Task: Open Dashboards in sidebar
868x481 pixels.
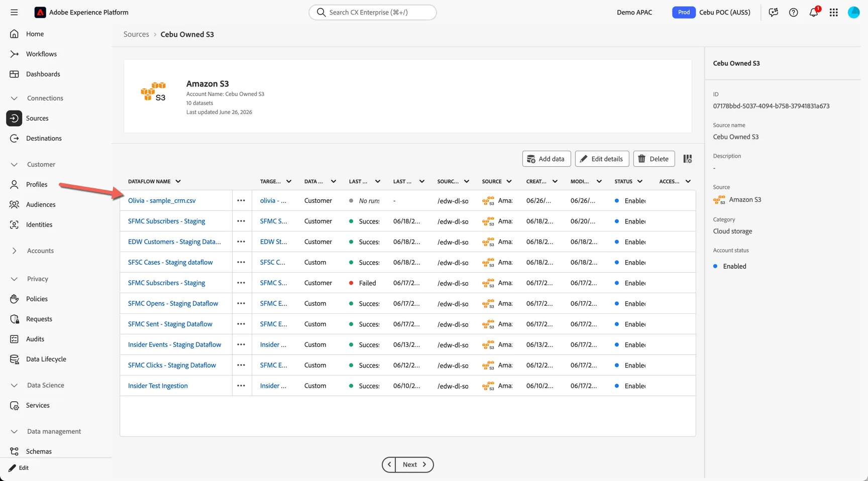Action: coord(43,74)
